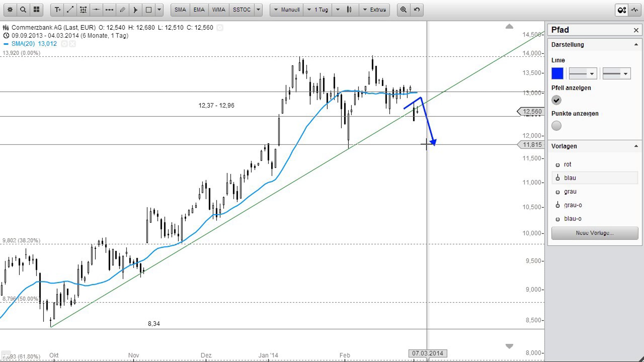Open the Extras menu
The height and width of the screenshot is (362, 644).
click(x=375, y=10)
